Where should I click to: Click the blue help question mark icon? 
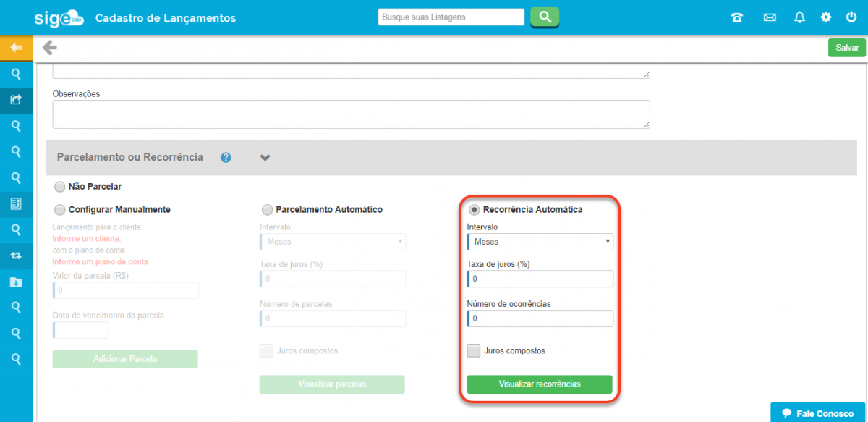[226, 157]
